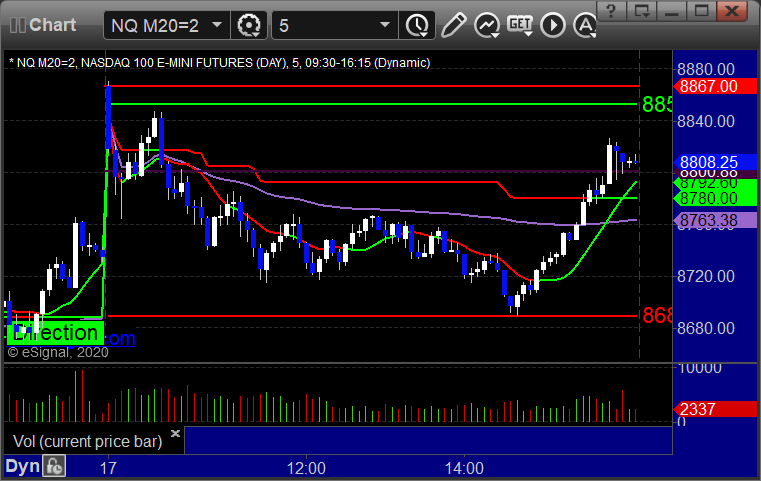761x481 pixels.
Task: Select the purple 8763.38 price marker
Action: (x=715, y=220)
